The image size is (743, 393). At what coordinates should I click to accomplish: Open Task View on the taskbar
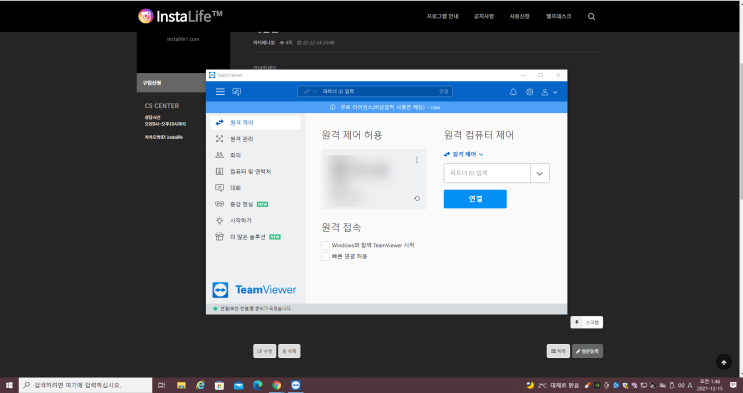pyautogui.click(x=162, y=385)
